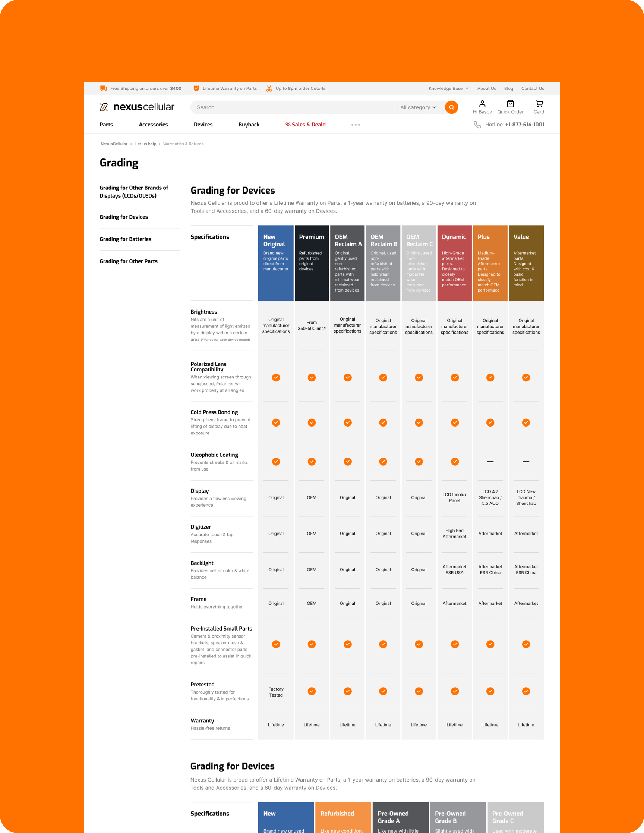Click the NexusCellular breadcrumb link

(114, 144)
